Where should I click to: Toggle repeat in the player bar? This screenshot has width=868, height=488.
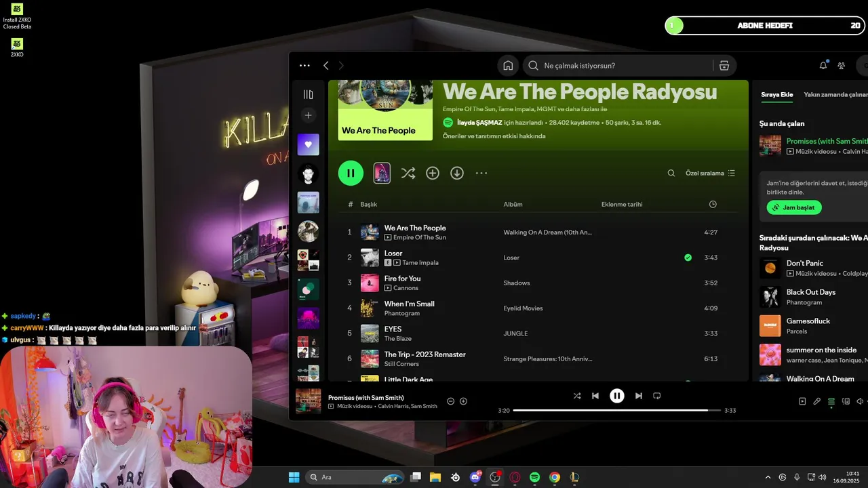tap(656, 396)
